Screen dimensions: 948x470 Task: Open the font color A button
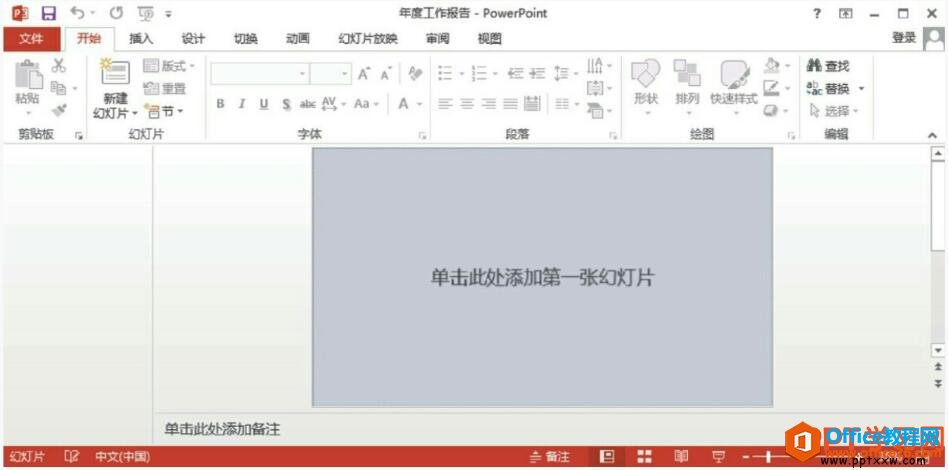pyautogui.click(x=403, y=104)
